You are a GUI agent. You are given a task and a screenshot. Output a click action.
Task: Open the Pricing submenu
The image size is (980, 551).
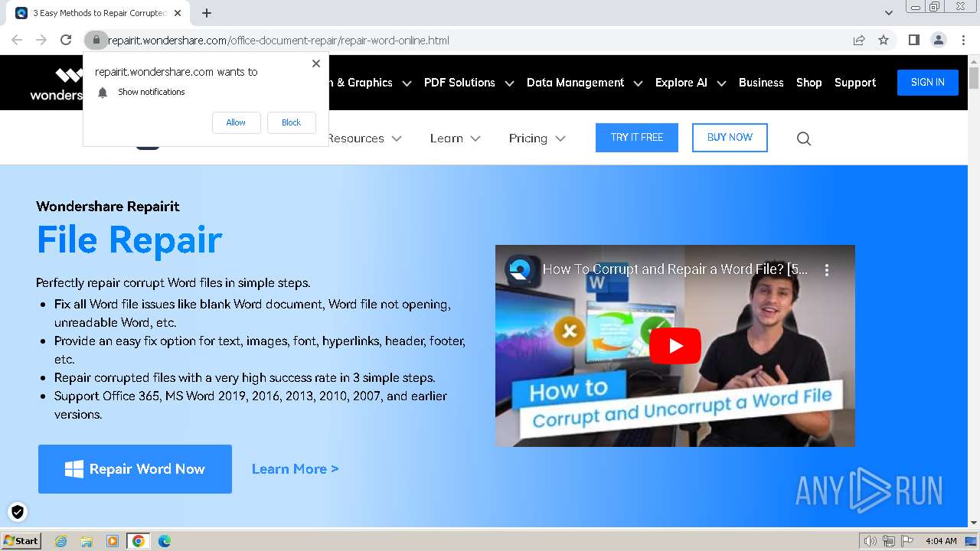coord(528,139)
